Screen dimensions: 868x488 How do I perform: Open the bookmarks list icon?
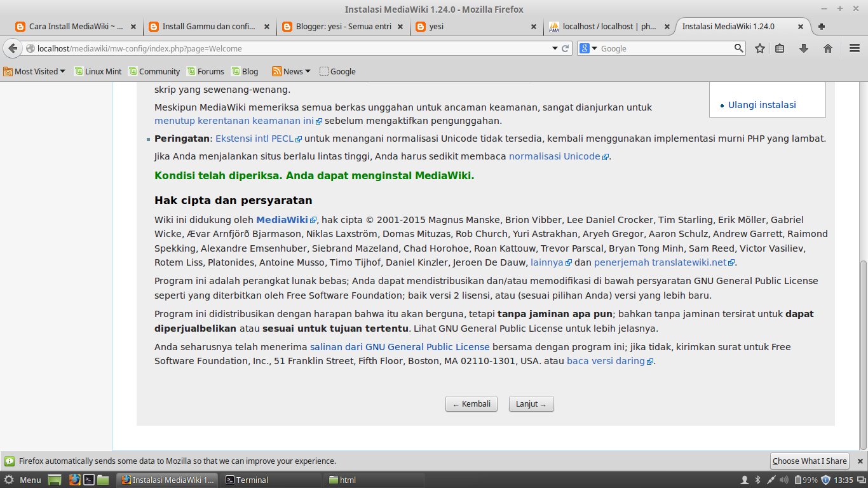[780, 48]
